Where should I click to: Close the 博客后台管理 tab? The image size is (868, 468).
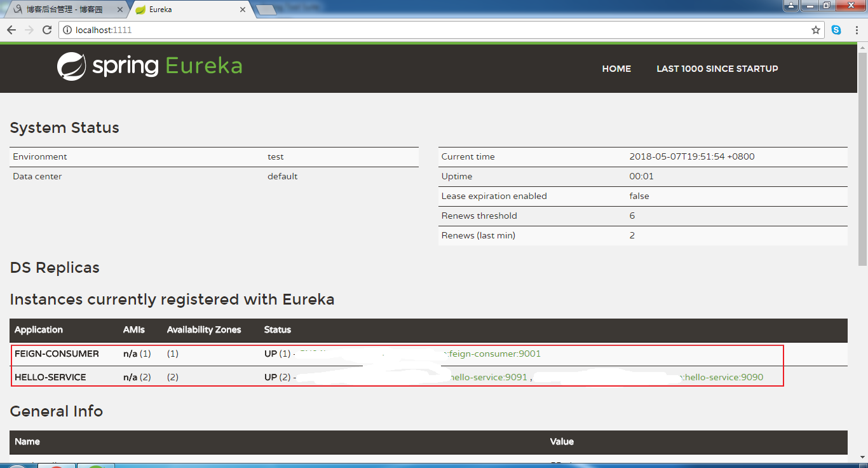120,10
